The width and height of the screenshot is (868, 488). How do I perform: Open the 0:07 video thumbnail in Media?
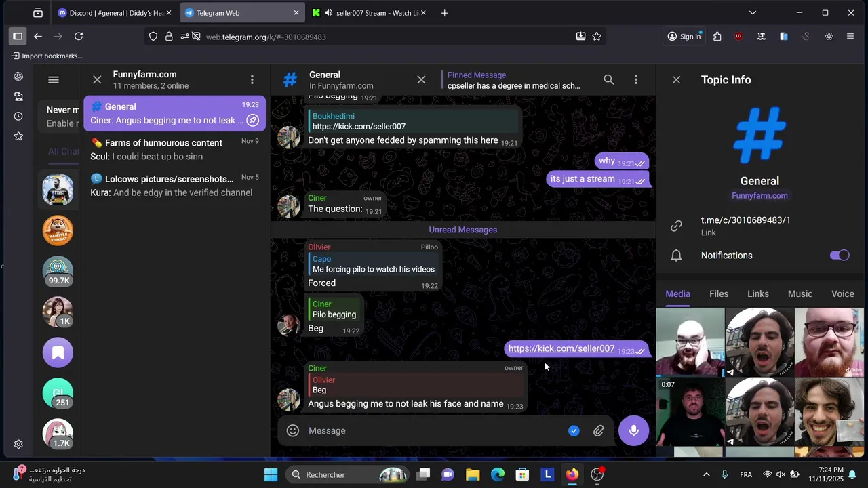[690, 411]
